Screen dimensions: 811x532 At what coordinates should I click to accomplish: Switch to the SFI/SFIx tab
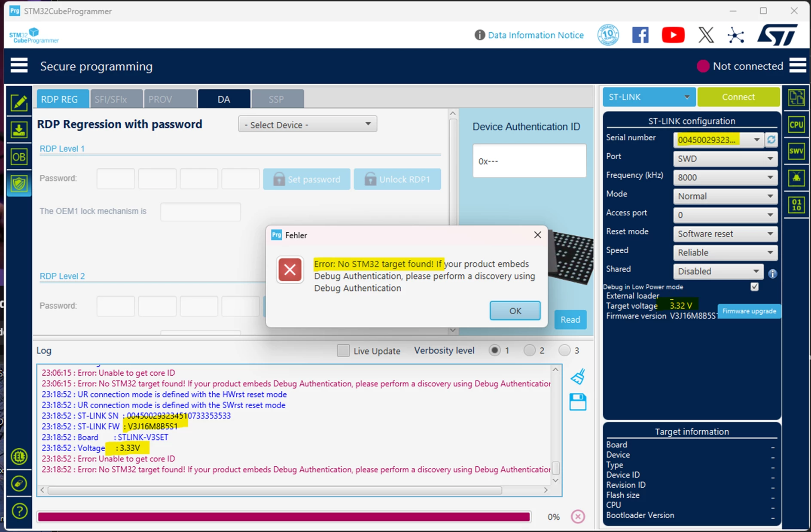(x=116, y=99)
